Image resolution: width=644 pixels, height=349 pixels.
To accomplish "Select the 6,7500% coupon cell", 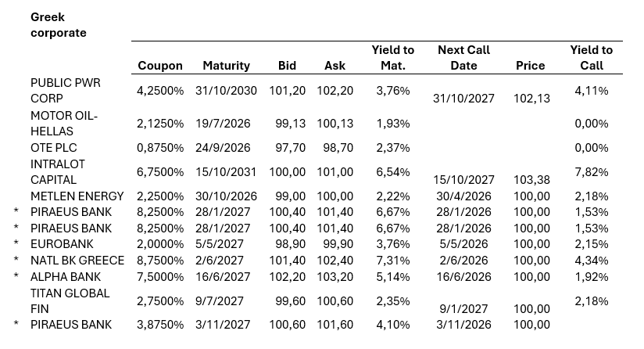I will [x=160, y=172].
